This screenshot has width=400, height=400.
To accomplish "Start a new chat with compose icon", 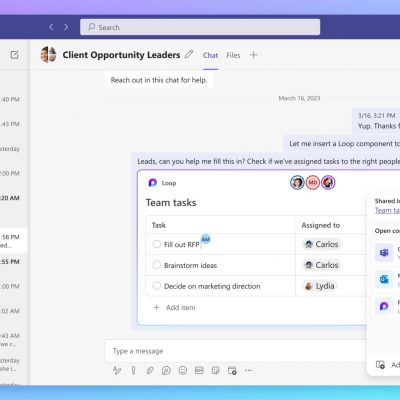I will point(14,55).
